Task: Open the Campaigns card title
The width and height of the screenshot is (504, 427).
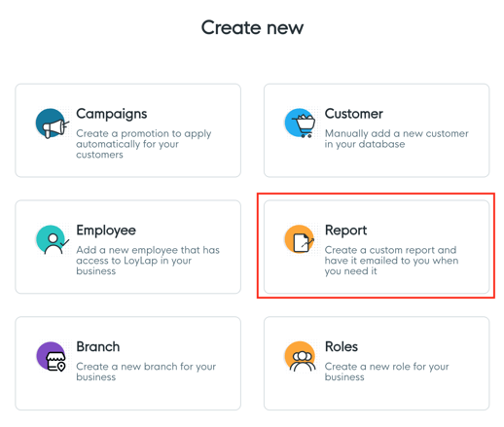Action: click(112, 114)
